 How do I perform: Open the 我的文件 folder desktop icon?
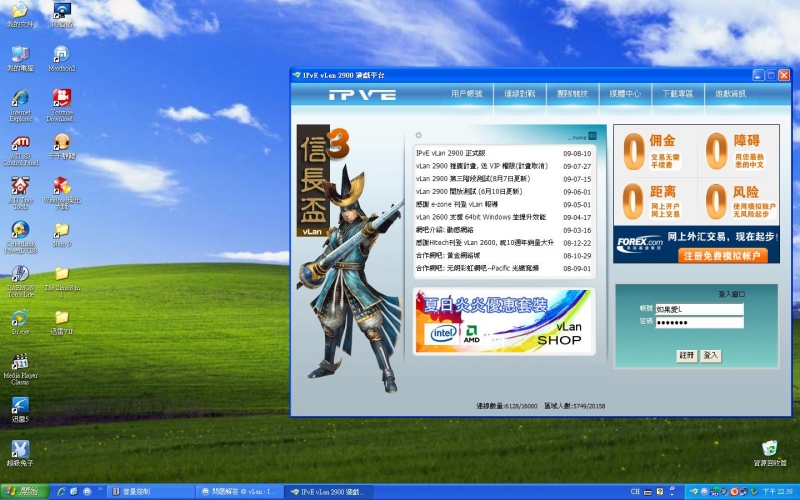tap(20, 13)
